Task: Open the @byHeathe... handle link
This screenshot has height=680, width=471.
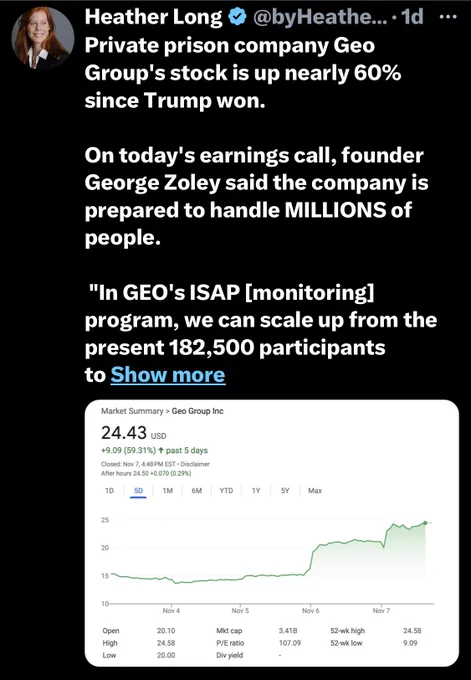Action: (x=320, y=17)
